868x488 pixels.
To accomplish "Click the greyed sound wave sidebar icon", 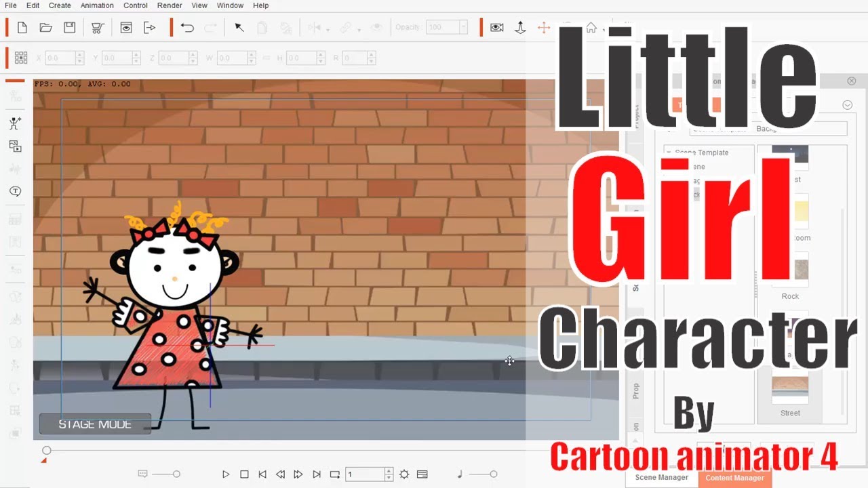I will click(15, 169).
